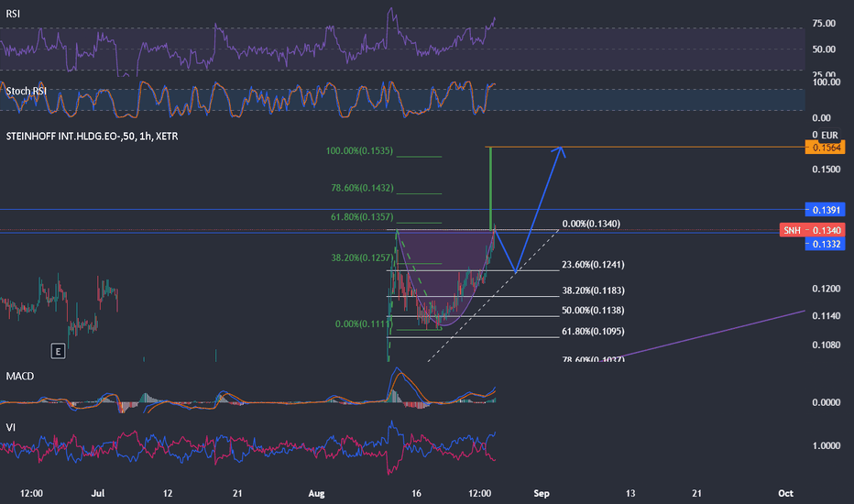Click the 16 date on time axis
The width and height of the screenshot is (854, 504).
tap(416, 493)
